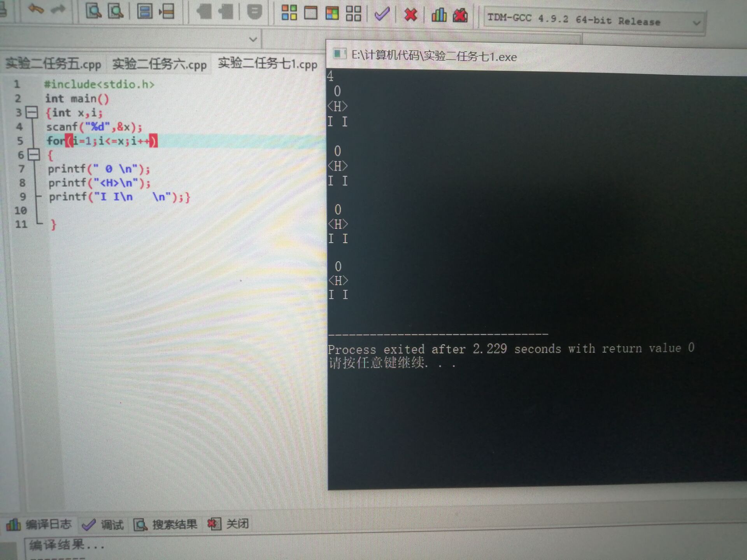747x560 pixels.
Task: Click the Redo arrow in toolbar
Action: (58, 9)
